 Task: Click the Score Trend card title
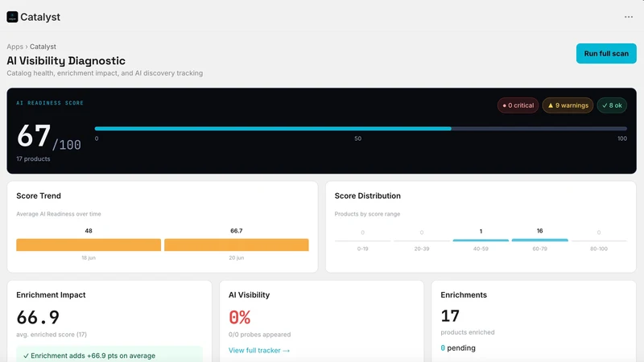pos(39,195)
